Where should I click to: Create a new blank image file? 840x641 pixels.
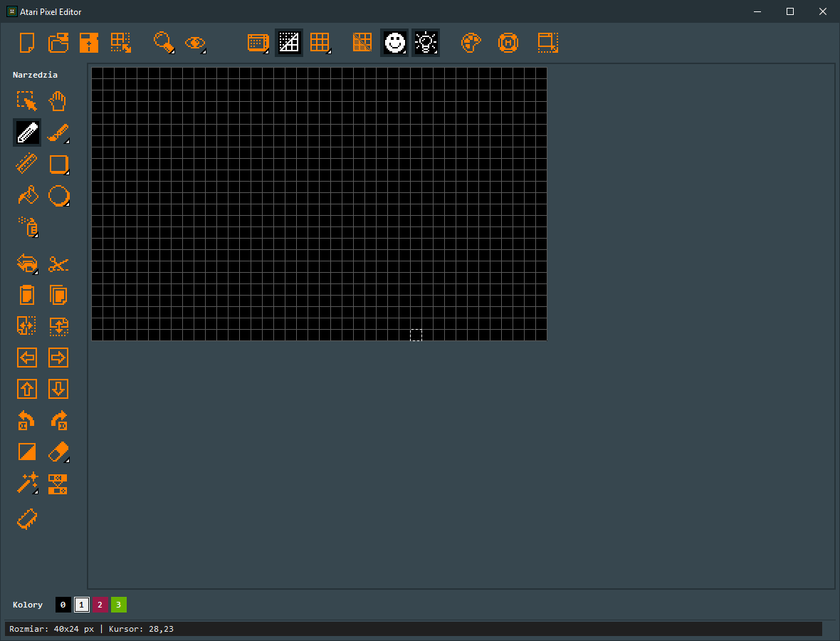[27, 42]
